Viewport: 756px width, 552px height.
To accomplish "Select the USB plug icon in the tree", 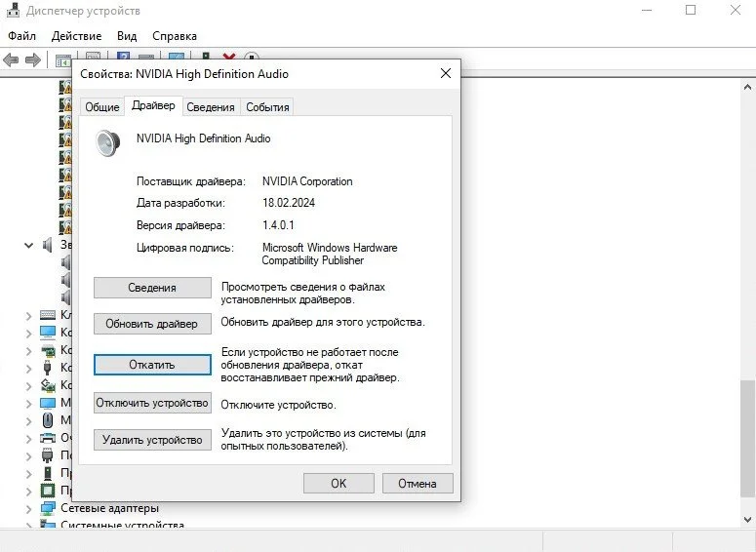I will coord(47,368).
